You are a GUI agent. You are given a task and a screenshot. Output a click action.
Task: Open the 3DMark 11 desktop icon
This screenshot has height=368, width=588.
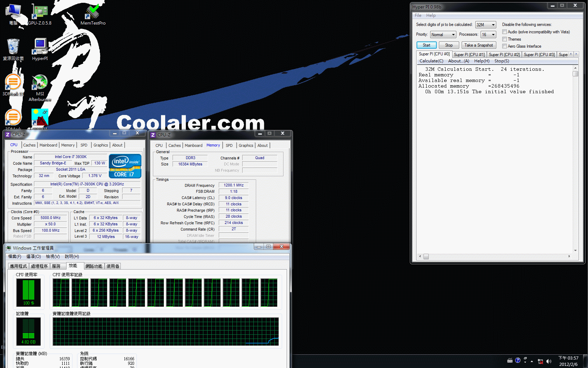pyautogui.click(x=13, y=85)
